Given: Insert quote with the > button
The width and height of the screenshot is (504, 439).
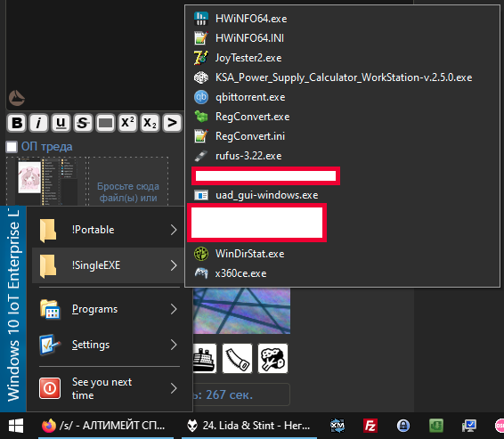Looking at the screenshot, I should pos(172,123).
